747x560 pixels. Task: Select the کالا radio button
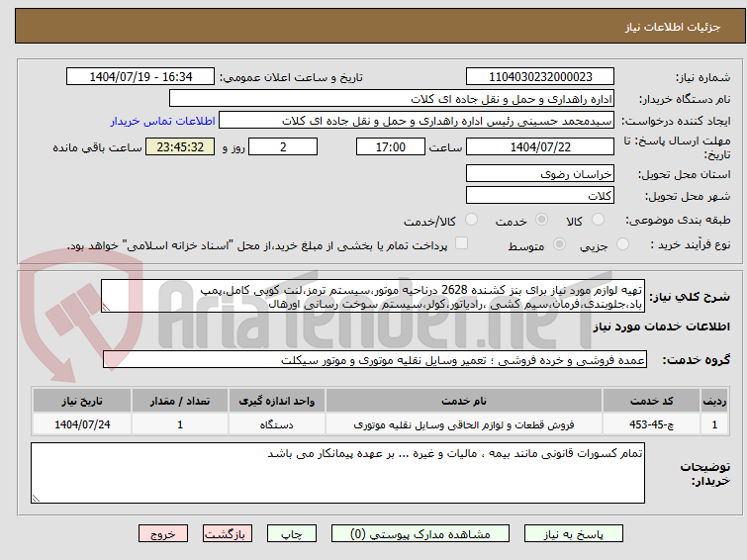click(x=598, y=220)
